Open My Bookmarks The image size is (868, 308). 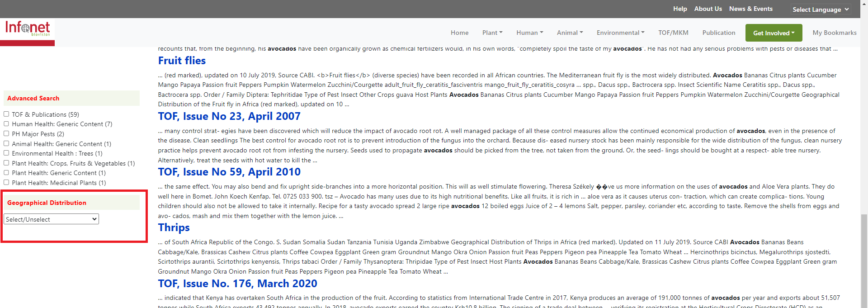coord(834,33)
